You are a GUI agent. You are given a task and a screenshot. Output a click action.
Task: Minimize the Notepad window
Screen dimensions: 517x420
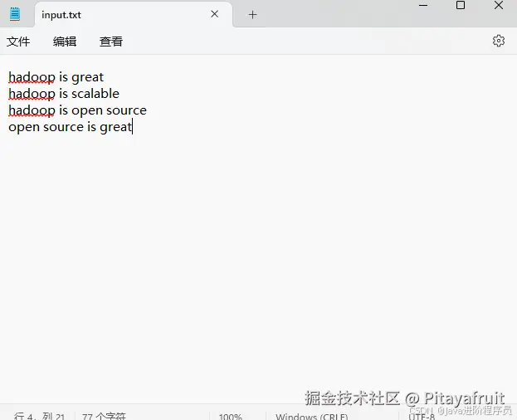click(423, 5)
